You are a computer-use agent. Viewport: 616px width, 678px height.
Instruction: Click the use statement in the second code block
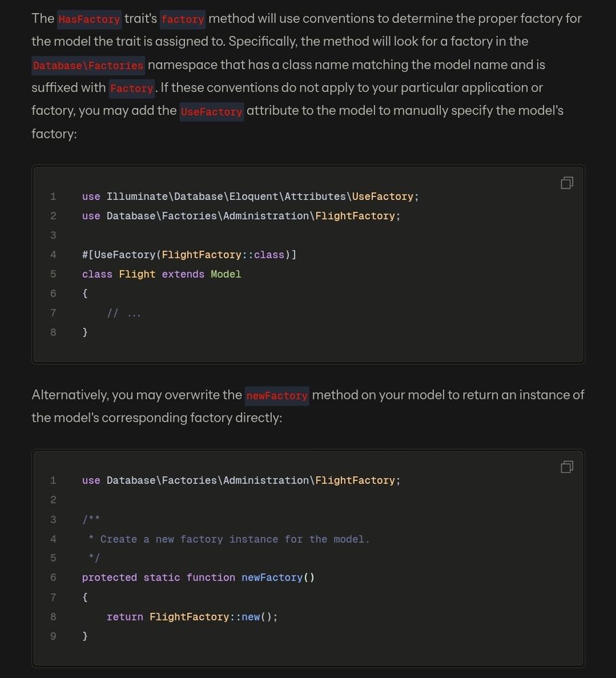[241, 481]
